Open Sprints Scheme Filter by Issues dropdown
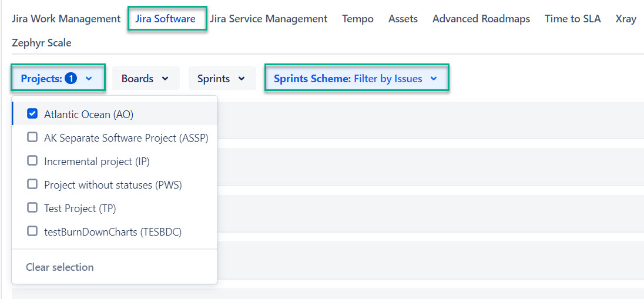Image resolution: width=644 pixels, height=299 pixels. pyautogui.click(x=356, y=78)
